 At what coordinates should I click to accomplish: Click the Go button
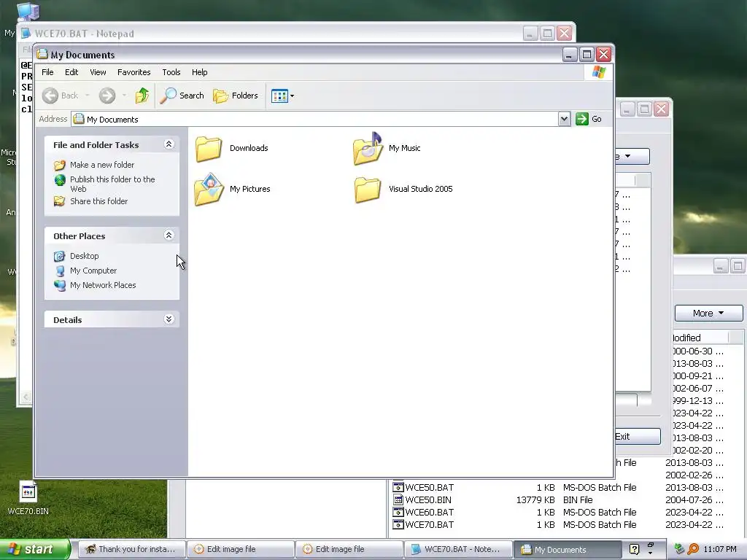[589, 119]
